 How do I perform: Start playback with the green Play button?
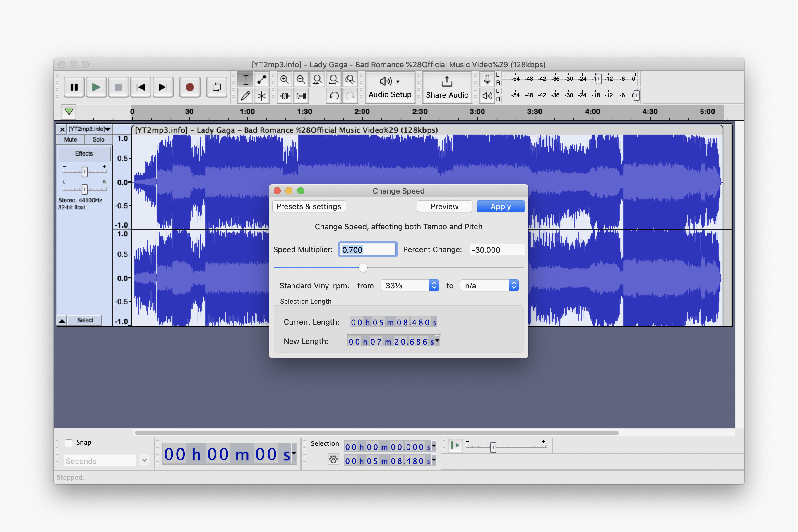coord(96,87)
